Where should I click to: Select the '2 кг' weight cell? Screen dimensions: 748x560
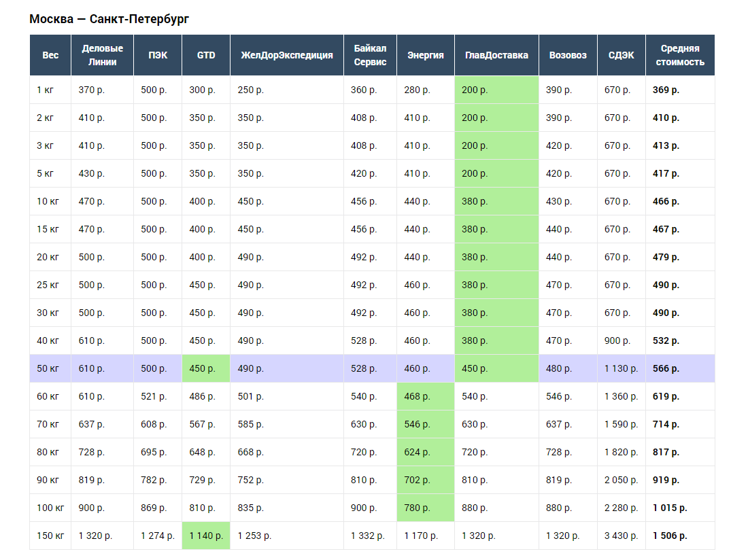(50, 118)
